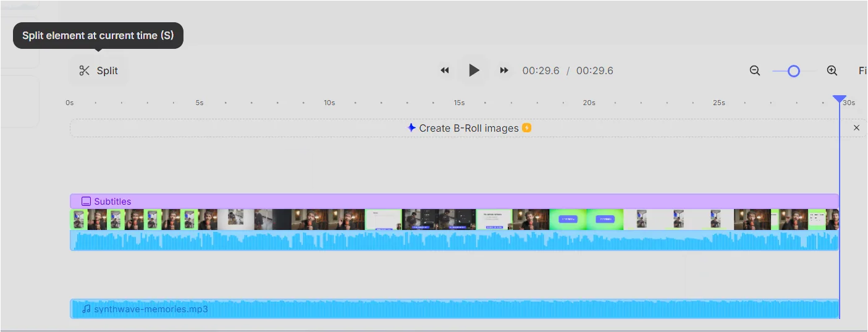The image size is (868, 332).
Task: Click the Subtitles track icon
Action: coord(86,201)
